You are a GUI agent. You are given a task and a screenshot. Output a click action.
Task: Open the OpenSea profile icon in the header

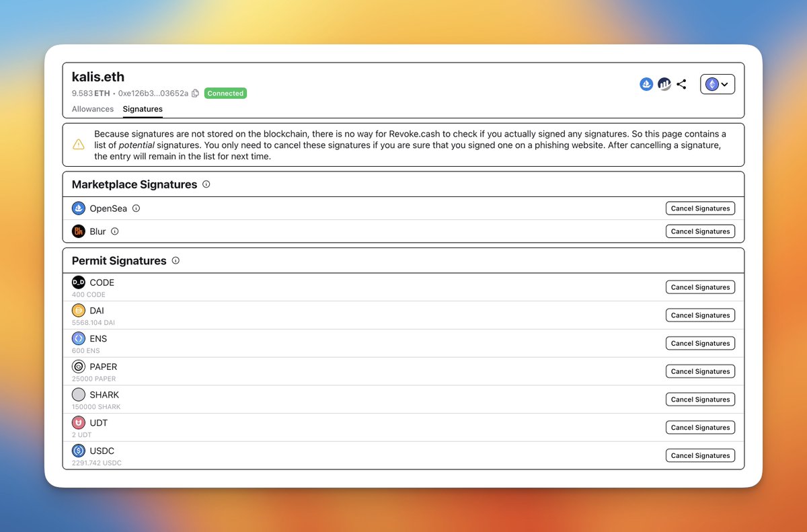[646, 84]
